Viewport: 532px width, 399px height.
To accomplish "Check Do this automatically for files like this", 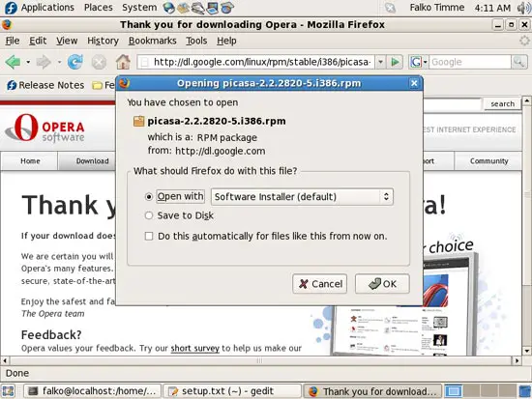I will pyautogui.click(x=149, y=236).
